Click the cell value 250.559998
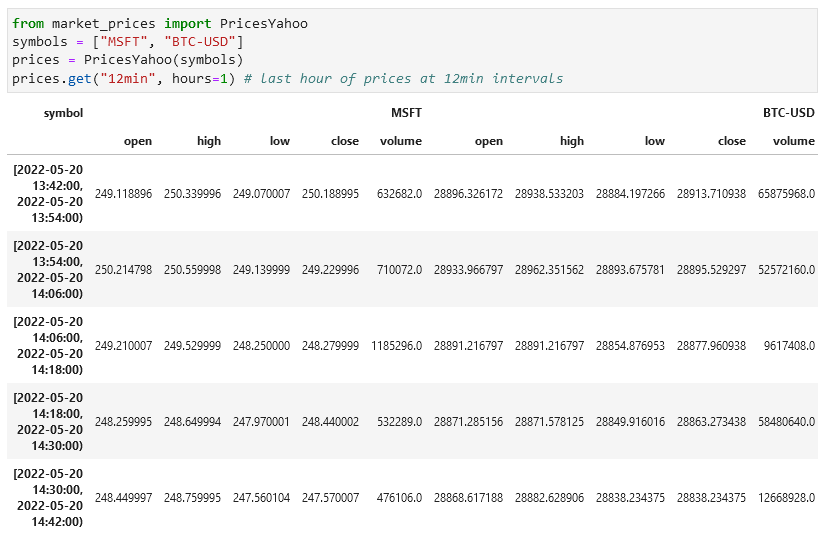Image resolution: width=827 pixels, height=534 pixels. point(193,270)
